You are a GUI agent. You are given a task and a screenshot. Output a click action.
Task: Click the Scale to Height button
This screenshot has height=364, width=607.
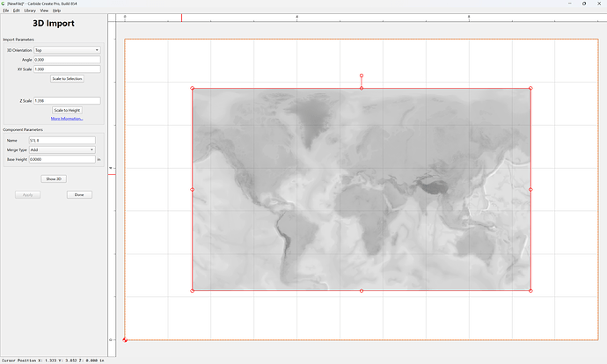67,110
